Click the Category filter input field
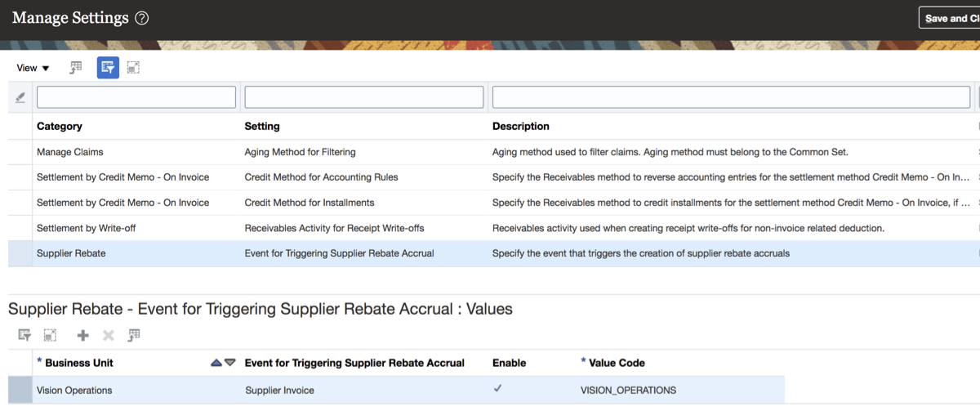The image size is (980, 420). click(136, 97)
